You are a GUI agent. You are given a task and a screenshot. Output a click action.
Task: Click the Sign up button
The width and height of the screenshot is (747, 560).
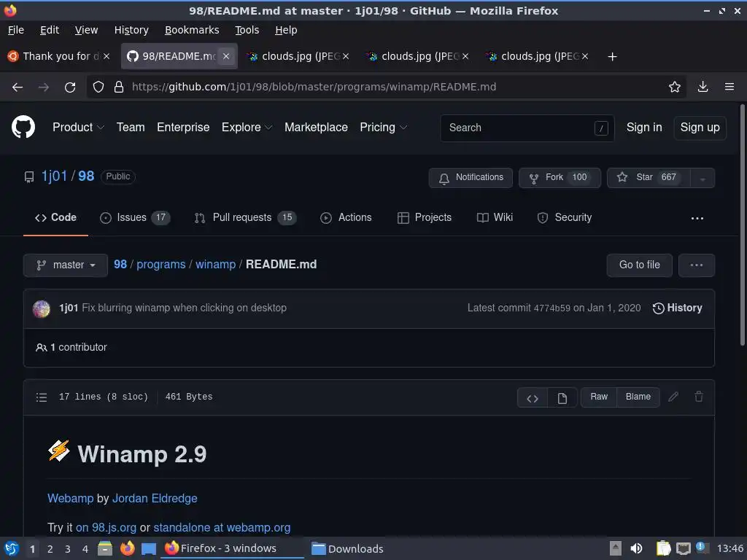[x=700, y=128]
